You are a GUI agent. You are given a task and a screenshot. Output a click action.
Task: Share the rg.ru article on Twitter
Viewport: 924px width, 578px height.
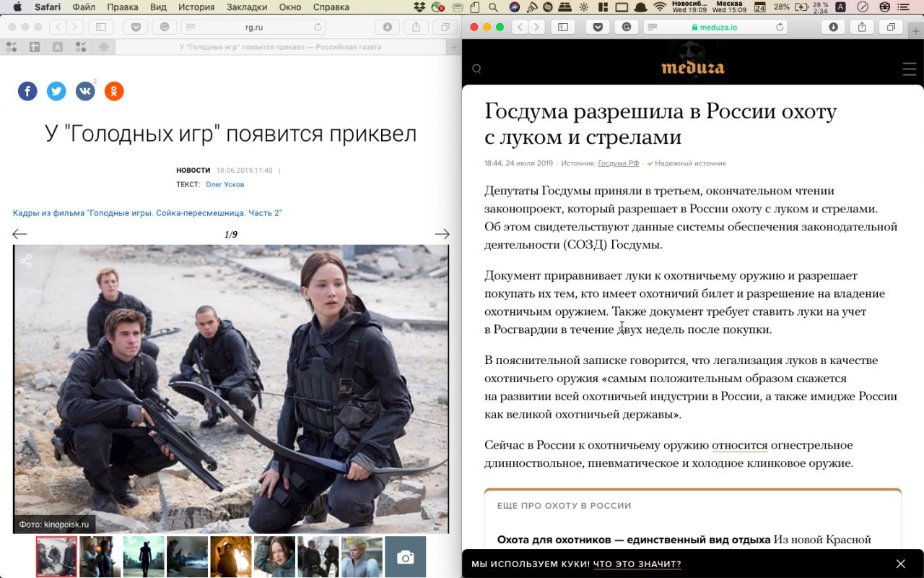click(x=56, y=91)
